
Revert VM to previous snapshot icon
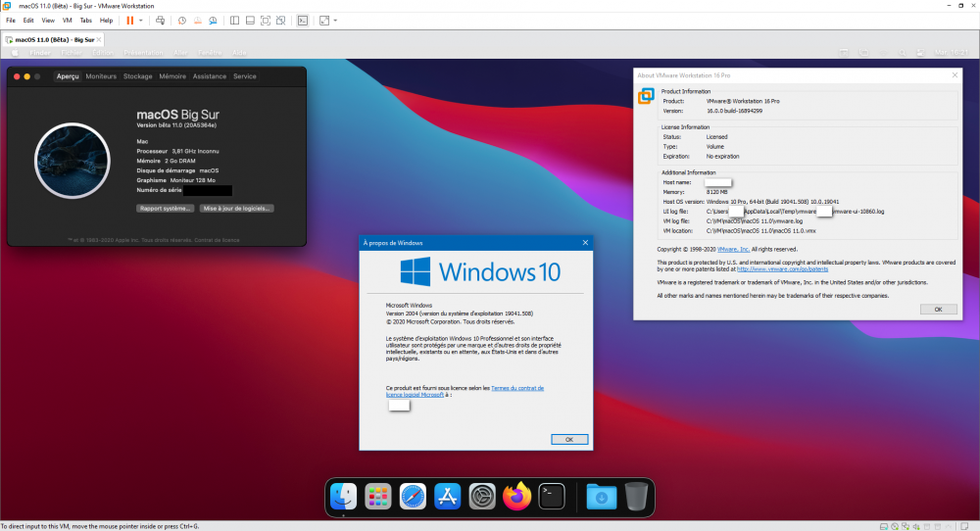pyautogui.click(x=198, y=21)
